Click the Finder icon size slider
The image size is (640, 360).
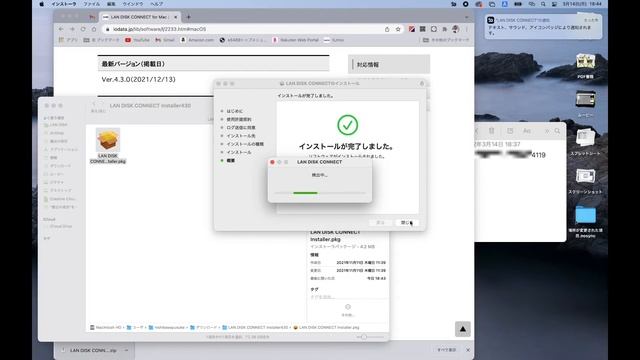[370, 337]
